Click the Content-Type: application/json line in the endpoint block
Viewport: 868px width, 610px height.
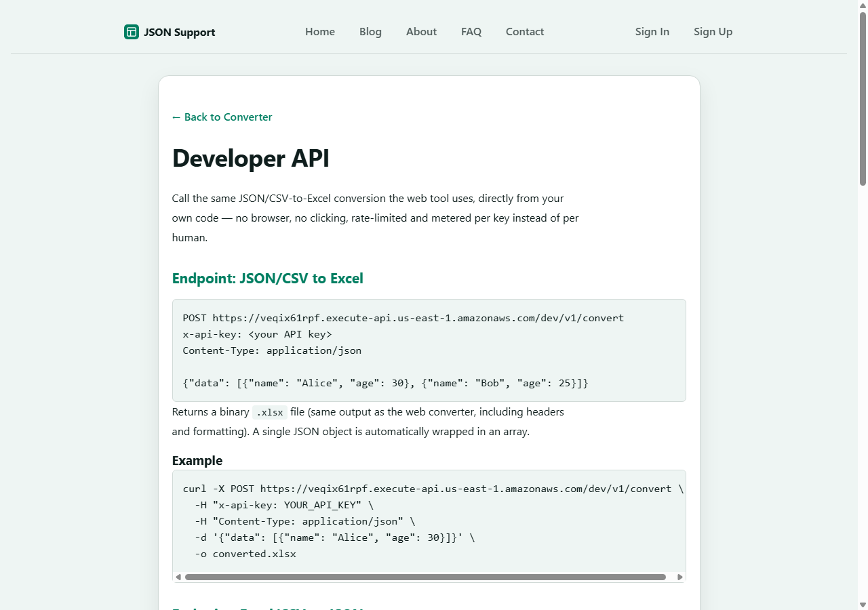pyautogui.click(x=272, y=350)
